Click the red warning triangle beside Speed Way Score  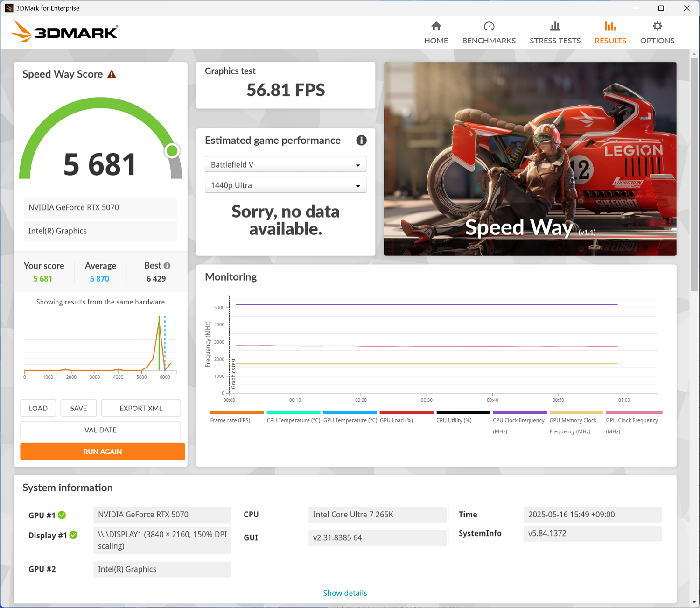click(112, 74)
